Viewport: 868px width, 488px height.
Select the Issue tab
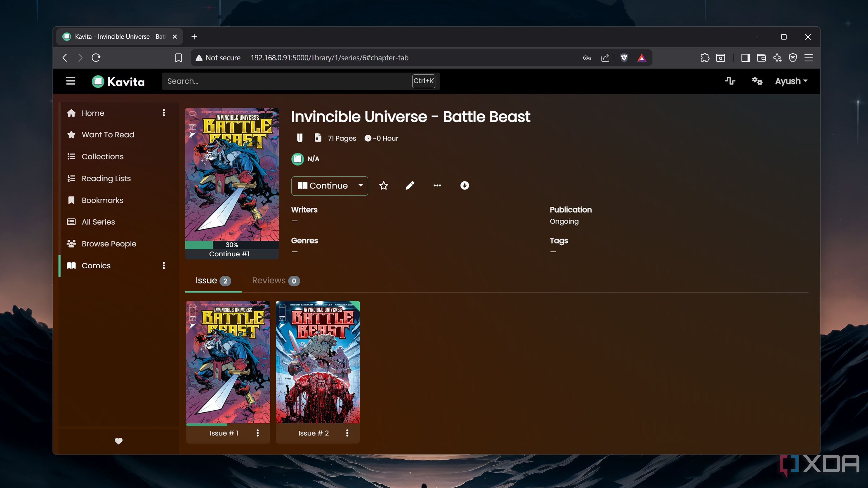point(213,281)
